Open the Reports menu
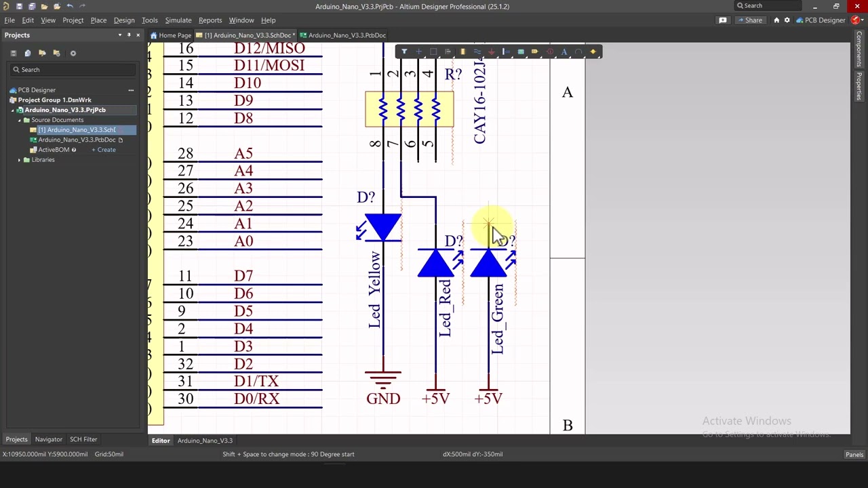The height and width of the screenshot is (488, 868). (210, 20)
